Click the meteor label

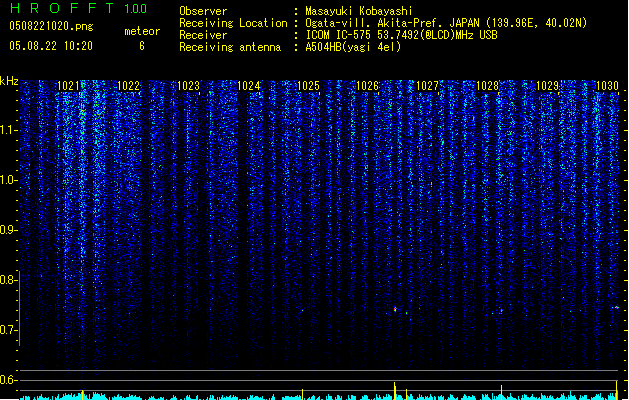142,31
